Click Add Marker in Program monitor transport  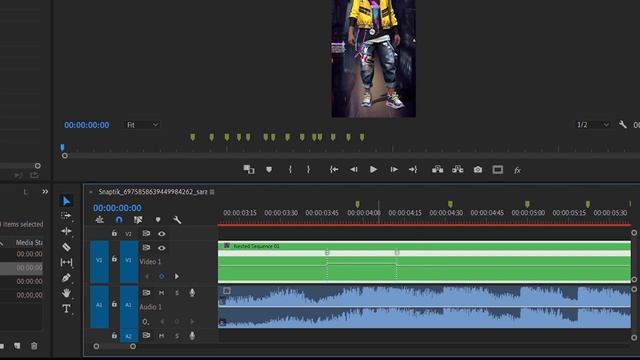tap(269, 169)
